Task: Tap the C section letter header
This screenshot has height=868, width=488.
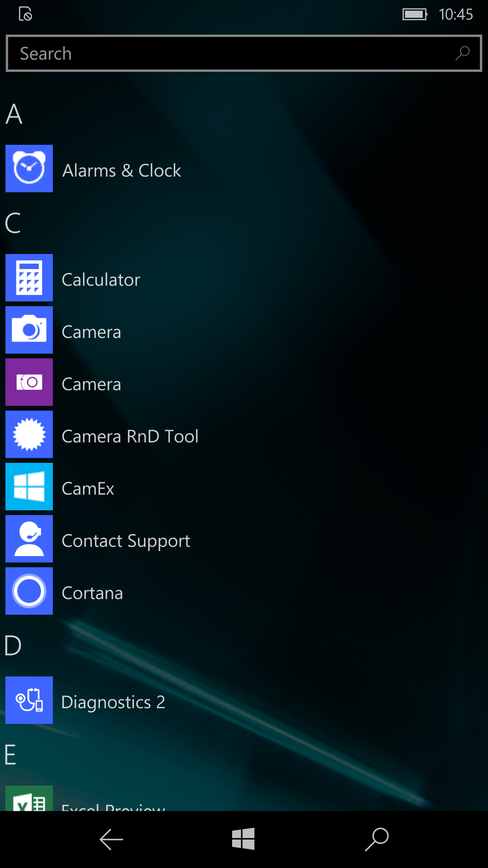Action: (13, 223)
